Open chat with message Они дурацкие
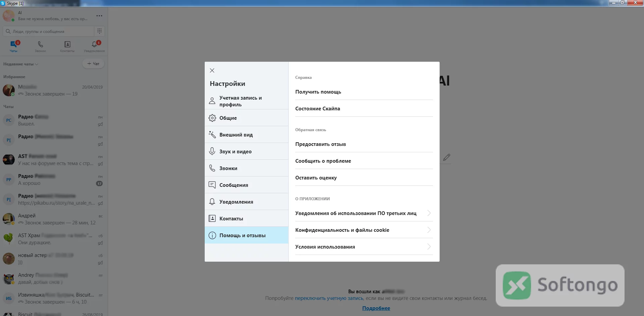644x316 pixels. click(x=54, y=239)
